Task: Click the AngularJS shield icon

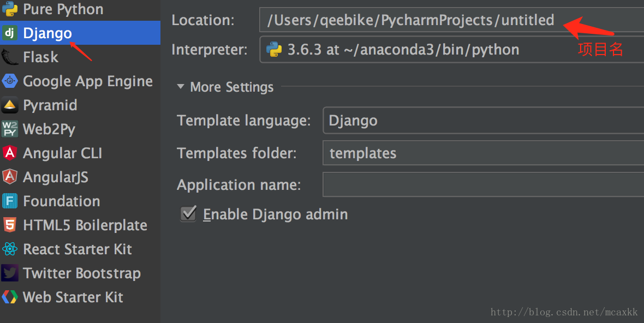Action: [9, 177]
